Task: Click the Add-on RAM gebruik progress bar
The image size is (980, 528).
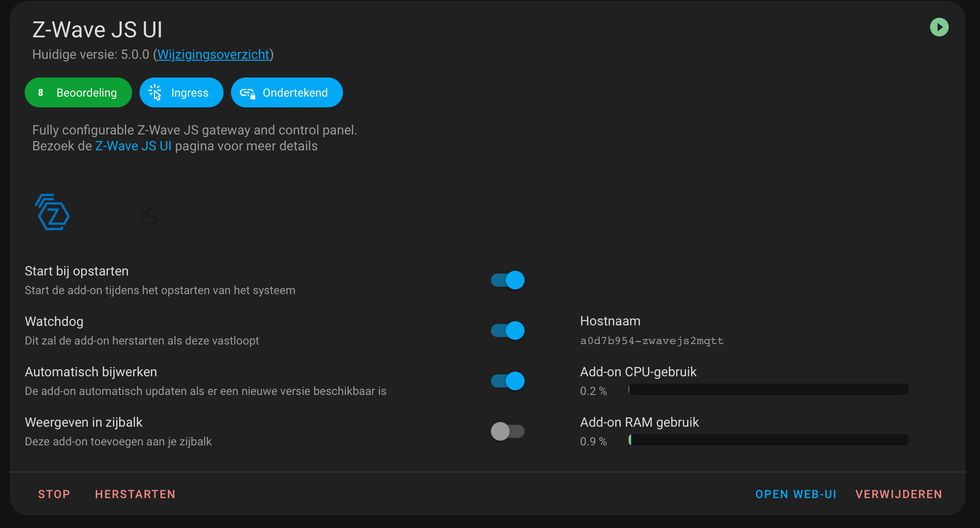Action: pyautogui.click(x=768, y=440)
